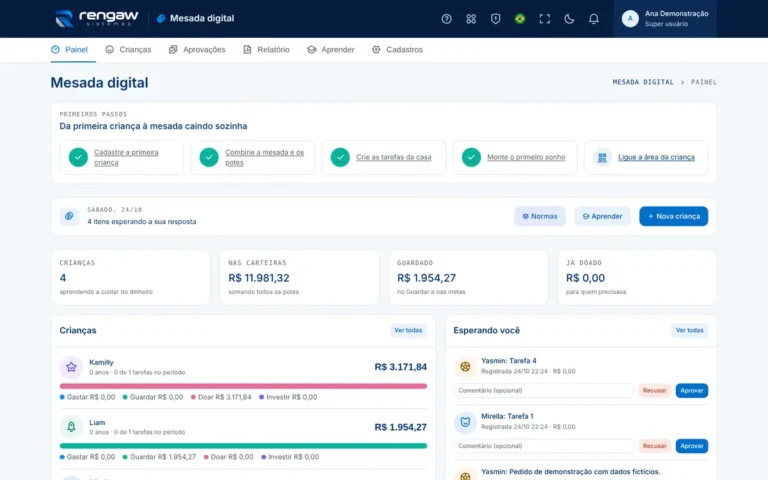768x480 pixels.
Task: Click the MESADA DIGITAL breadcrumb
Action: (643, 82)
